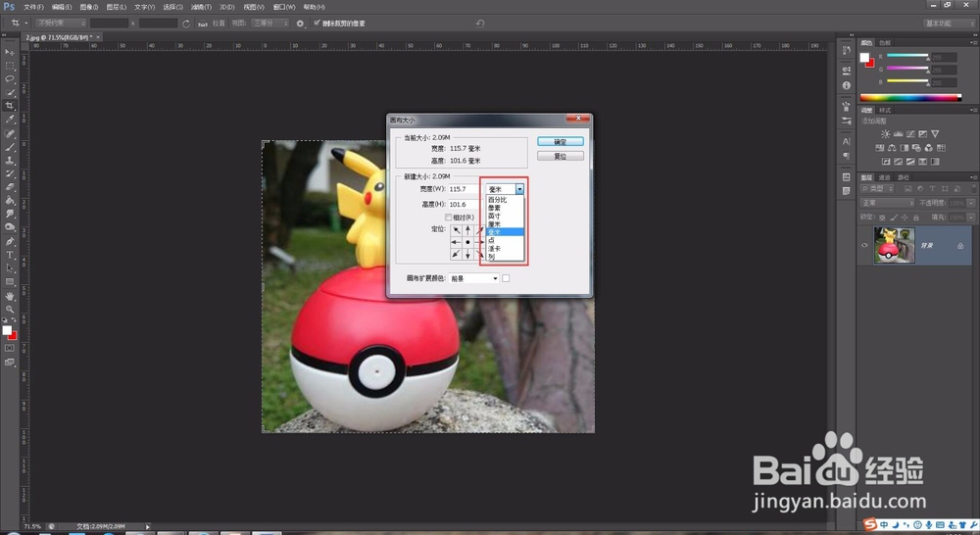Select the Move tool
Viewport: 980px width, 535px height.
click(x=10, y=53)
